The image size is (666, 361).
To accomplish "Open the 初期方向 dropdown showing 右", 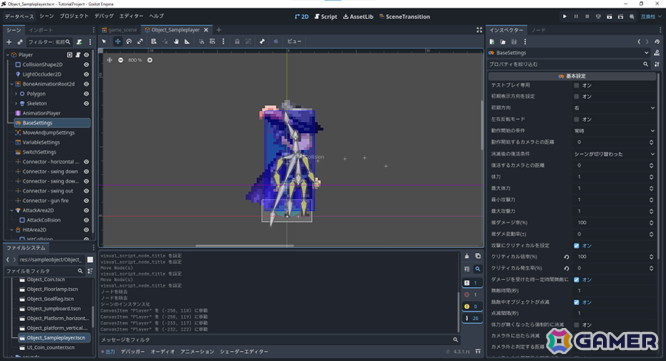I will pos(614,108).
